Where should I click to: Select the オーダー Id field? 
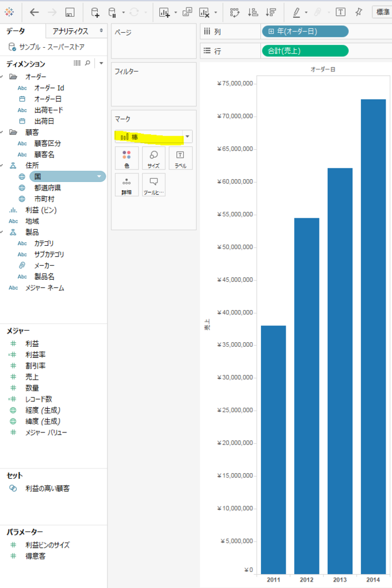[x=49, y=88]
